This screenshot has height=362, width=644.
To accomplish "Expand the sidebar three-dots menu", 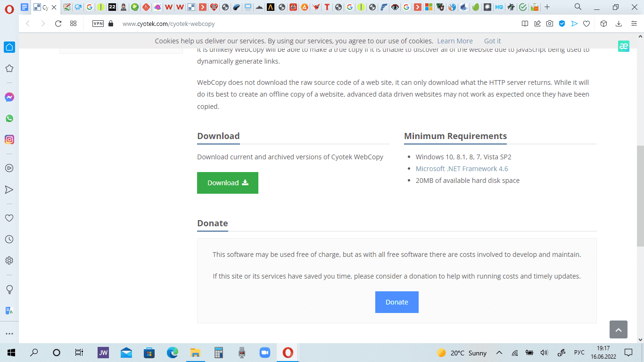I will coord(9,334).
